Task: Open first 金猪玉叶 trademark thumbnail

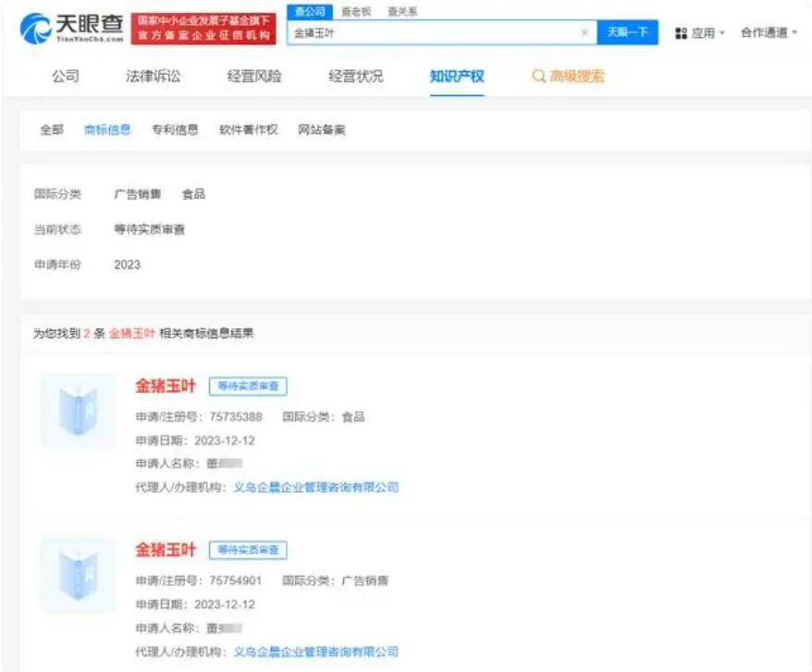Action: pos(79,410)
